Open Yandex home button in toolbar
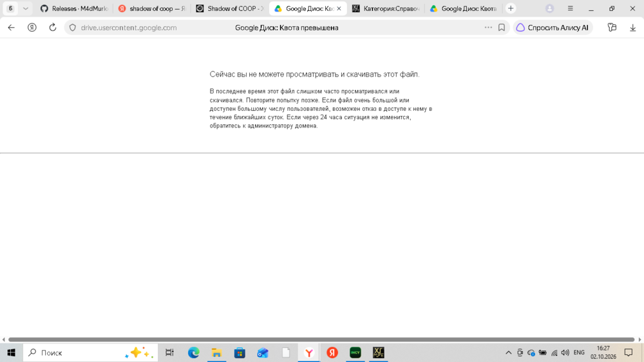The height and width of the screenshot is (362, 644). tap(32, 28)
